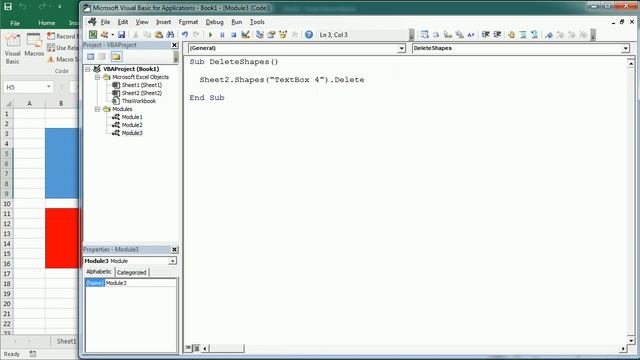Click the Uncomment Block icon
This screenshot has height=360, width=640.
[x=534, y=35]
